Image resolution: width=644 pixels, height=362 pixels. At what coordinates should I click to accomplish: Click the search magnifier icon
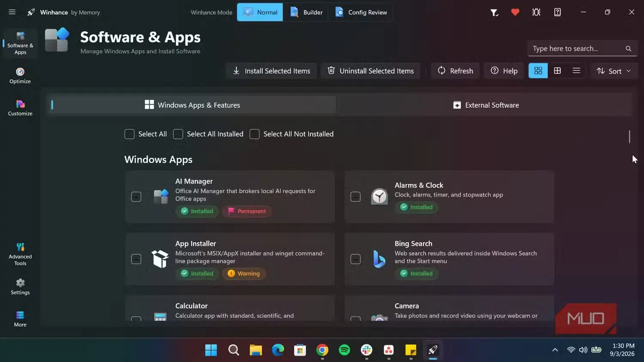[x=629, y=48]
